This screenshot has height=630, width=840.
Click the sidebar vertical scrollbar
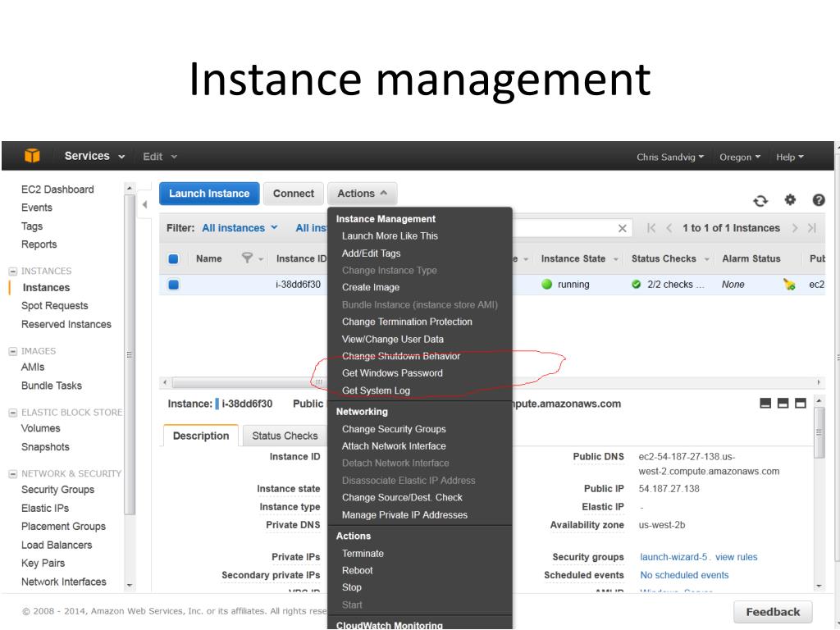pyautogui.click(x=129, y=354)
